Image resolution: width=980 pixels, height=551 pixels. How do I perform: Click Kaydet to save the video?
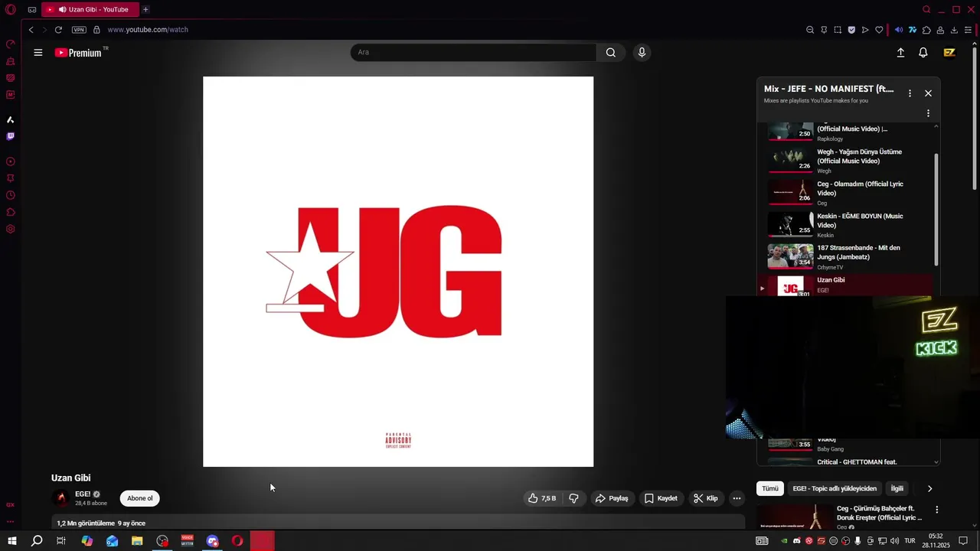coord(661,498)
